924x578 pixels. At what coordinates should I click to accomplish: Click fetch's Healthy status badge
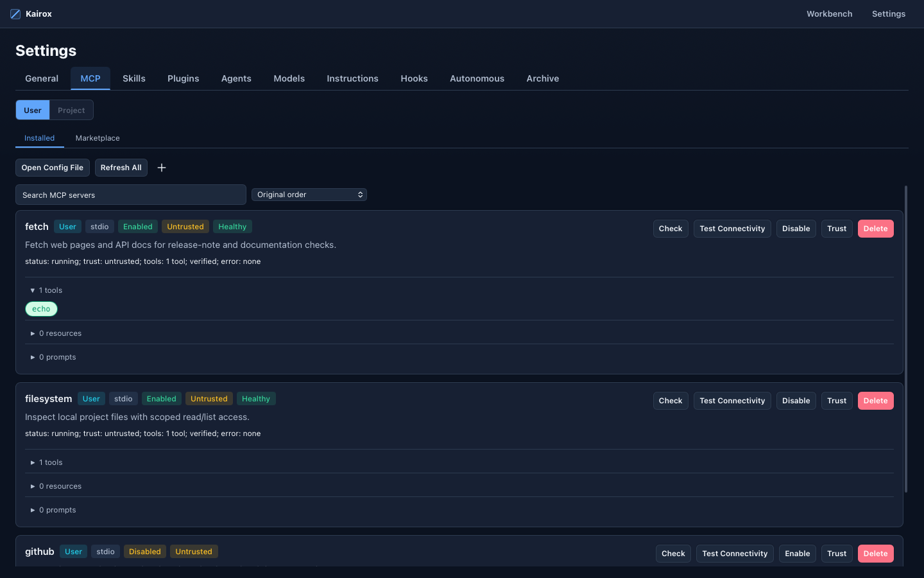point(232,227)
